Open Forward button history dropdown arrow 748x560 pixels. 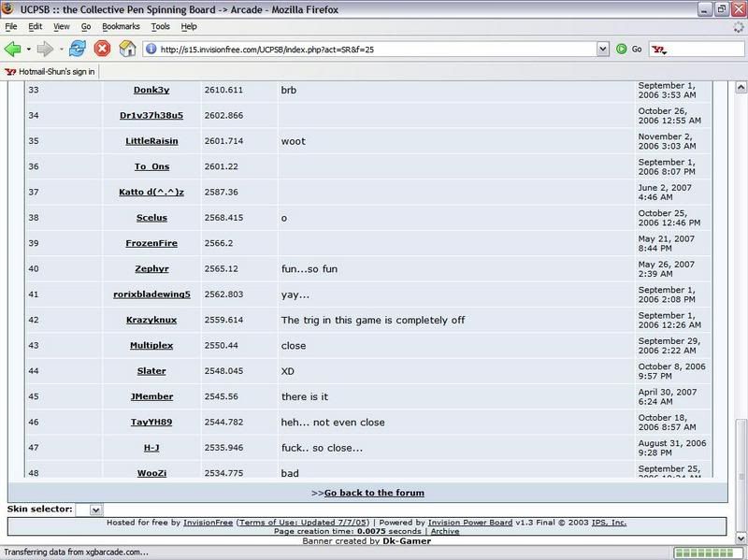click(x=61, y=50)
